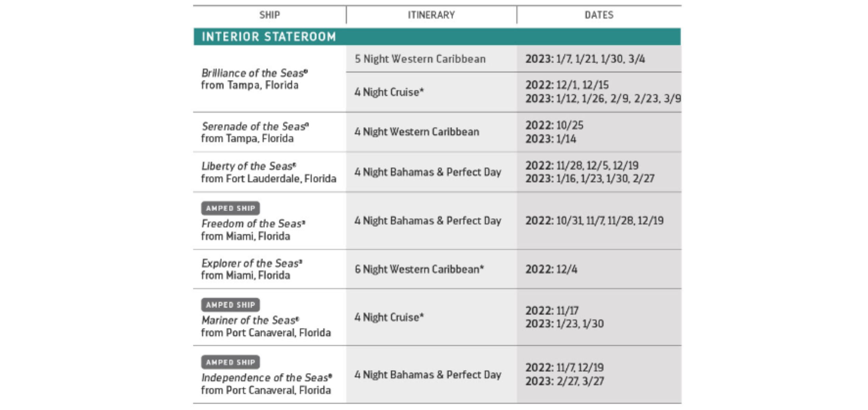Select Explorer of the Seas ship name
868x410 pixels.
pos(252,263)
